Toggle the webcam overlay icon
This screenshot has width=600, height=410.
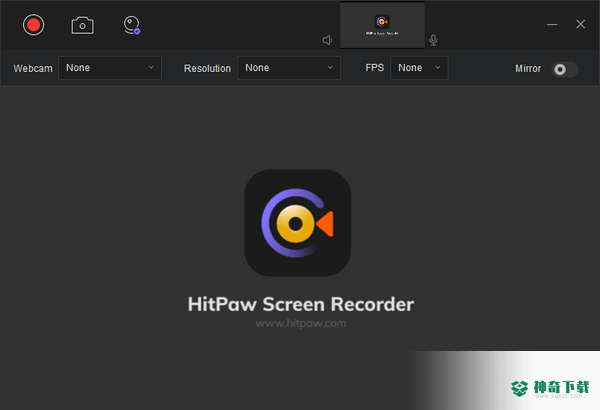pyautogui.click(x=132, y=25)
